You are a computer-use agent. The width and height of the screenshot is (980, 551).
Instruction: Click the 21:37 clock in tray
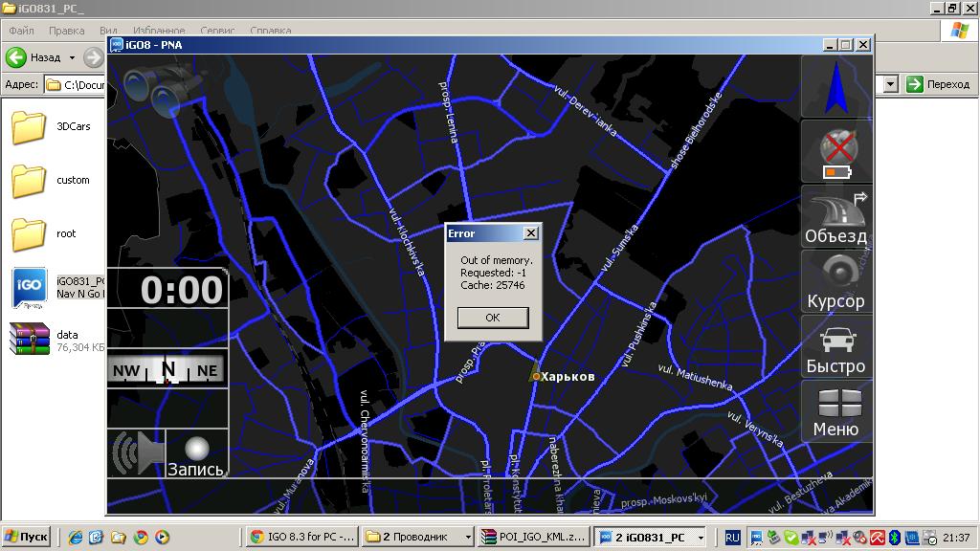[956, 538]
